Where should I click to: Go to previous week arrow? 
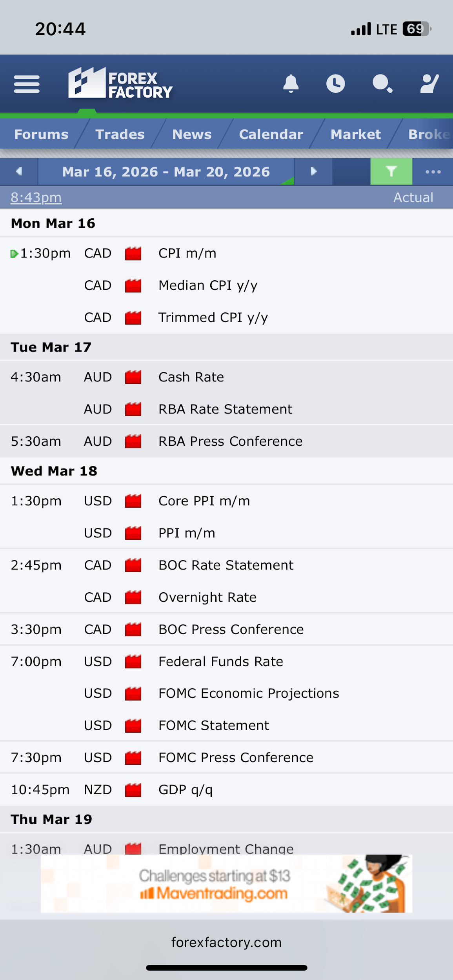coord(19,171)
